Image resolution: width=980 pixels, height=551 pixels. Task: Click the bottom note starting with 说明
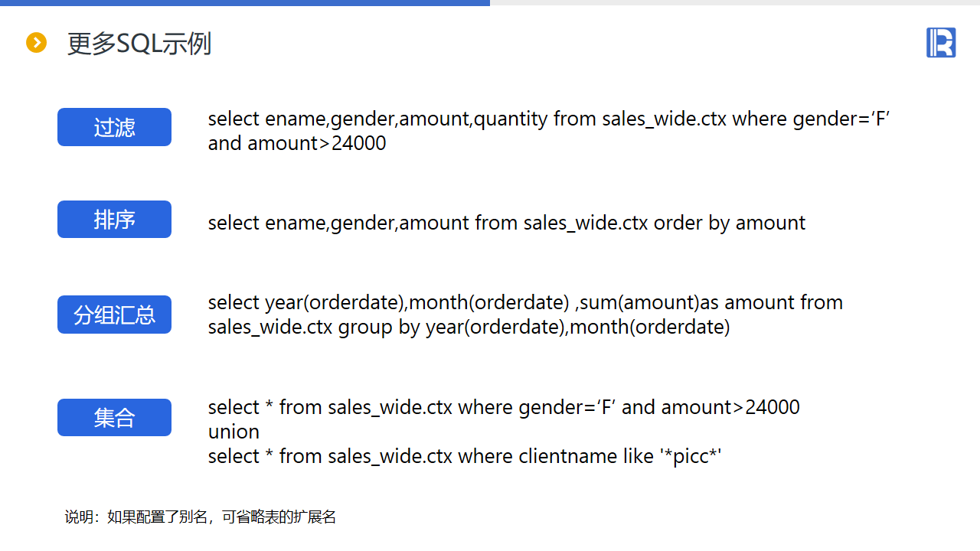(x=201, y=517)
